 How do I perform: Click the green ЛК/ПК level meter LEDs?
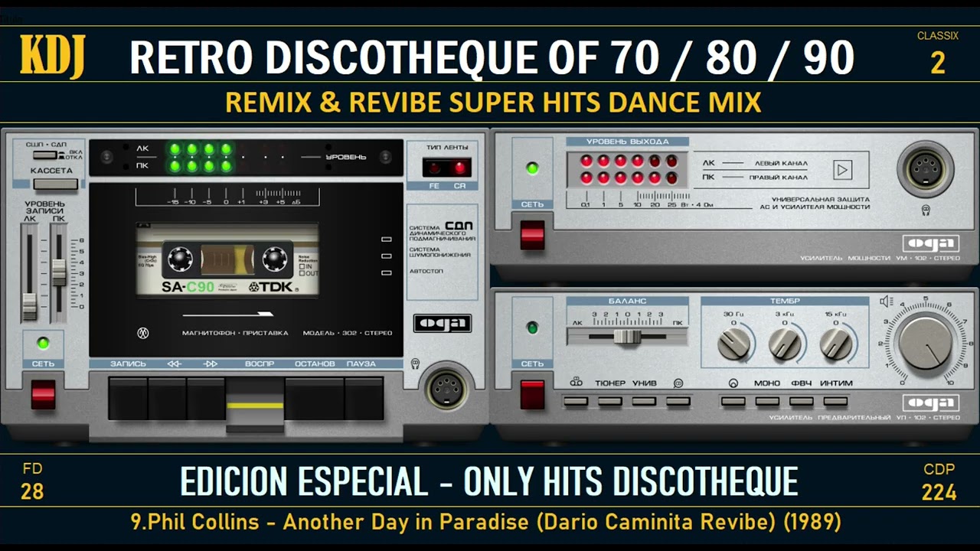point(201,157)
